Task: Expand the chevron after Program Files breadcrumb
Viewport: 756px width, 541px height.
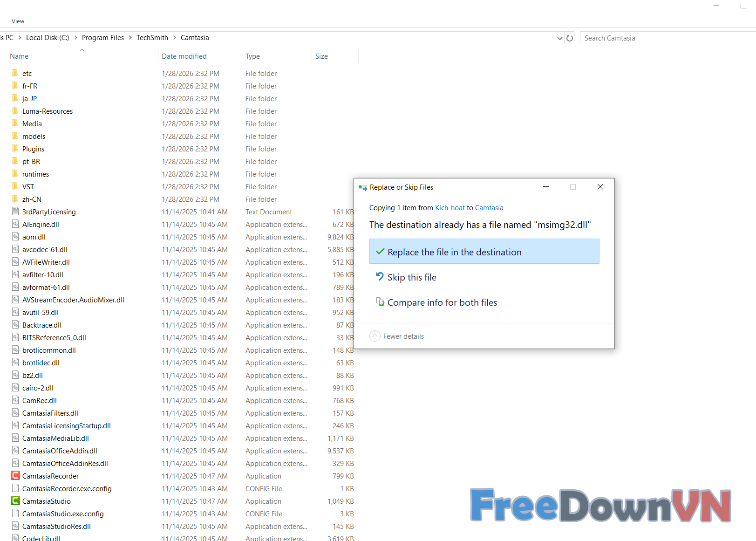Action: (130, 38)
